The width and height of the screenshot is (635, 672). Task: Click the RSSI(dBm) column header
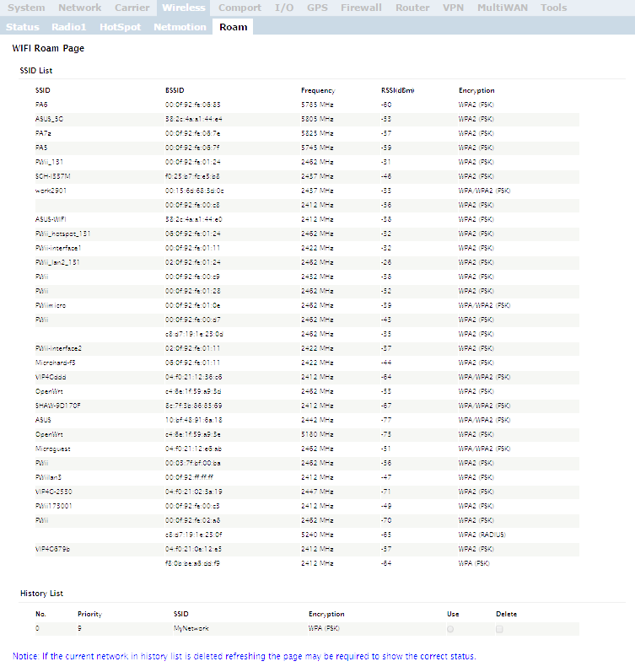[398, 90]
